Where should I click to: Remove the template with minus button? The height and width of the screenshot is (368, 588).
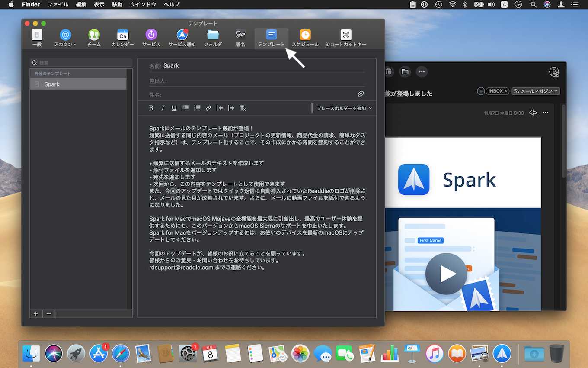tap(49, 314)
